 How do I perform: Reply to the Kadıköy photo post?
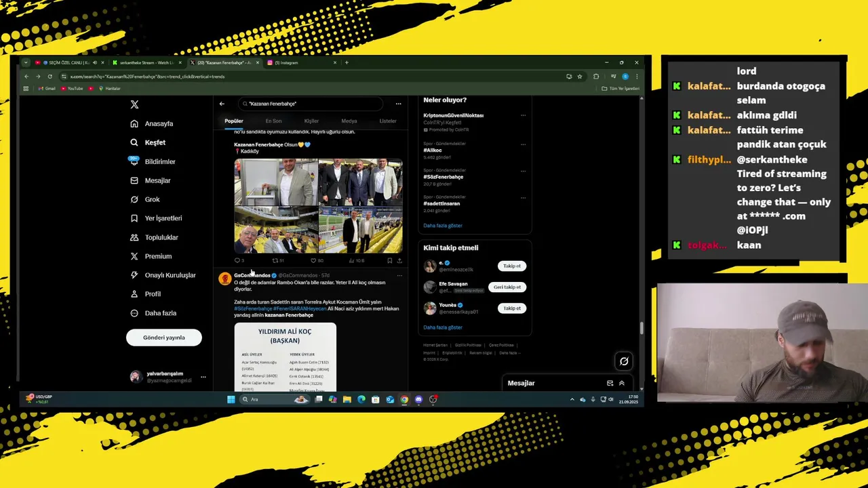(239, 260)
